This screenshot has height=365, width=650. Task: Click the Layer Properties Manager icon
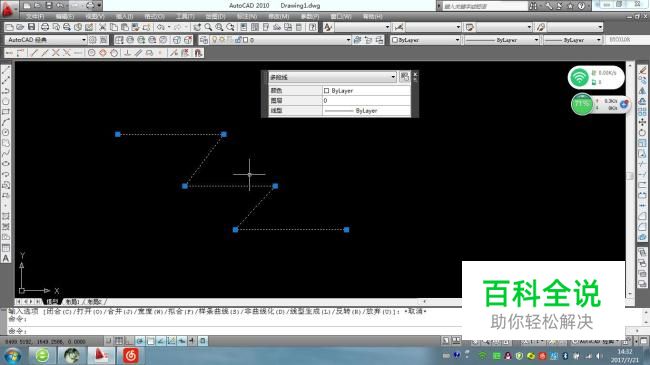(204, 40)
